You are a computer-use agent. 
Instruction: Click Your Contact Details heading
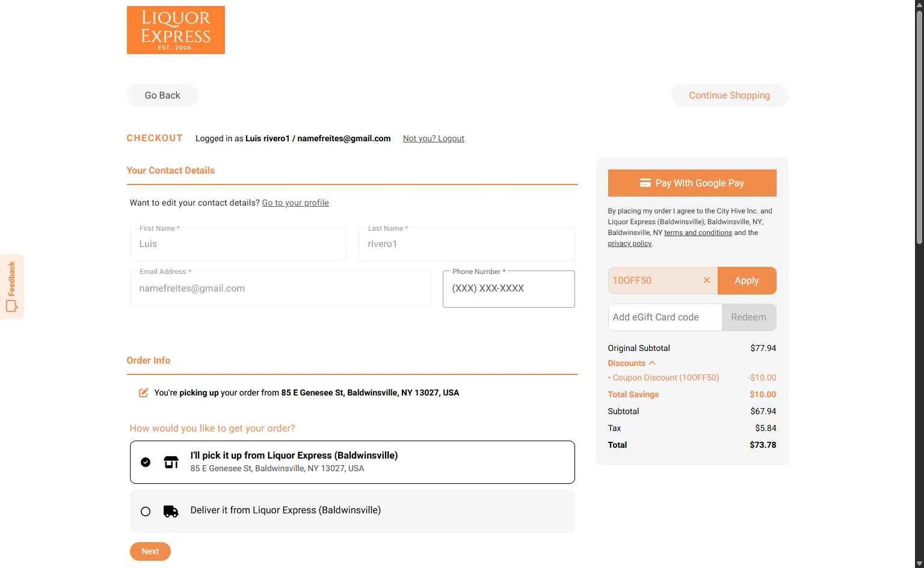tap(170, 170)
